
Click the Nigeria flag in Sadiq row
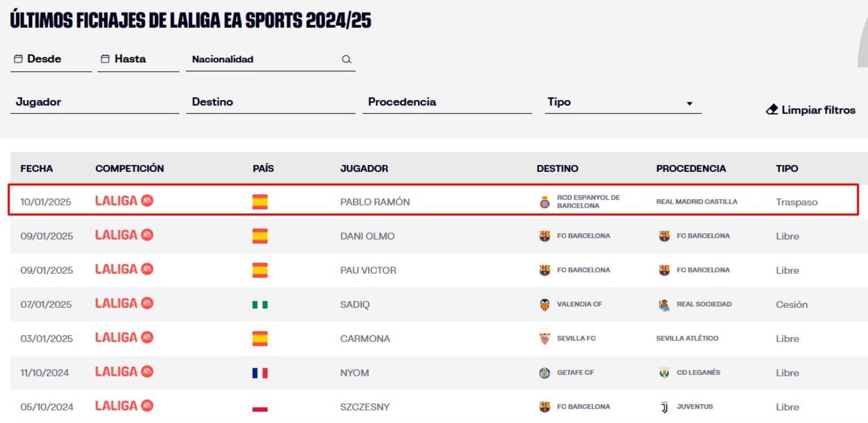260,305
